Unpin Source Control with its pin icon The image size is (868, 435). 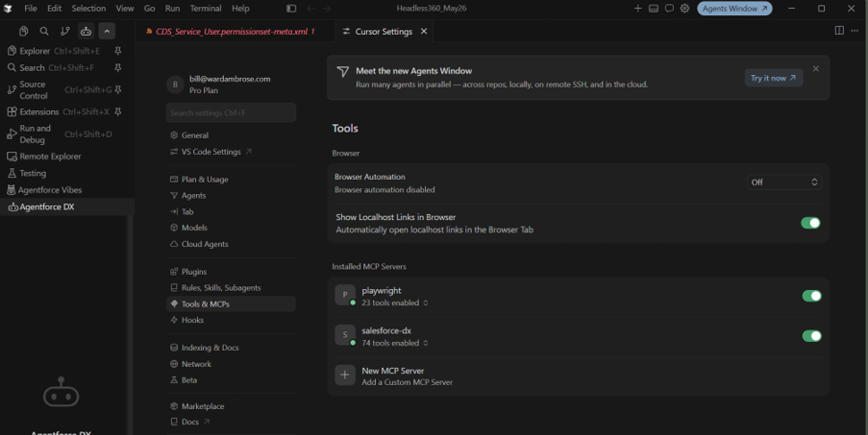(x=118, y=89)
